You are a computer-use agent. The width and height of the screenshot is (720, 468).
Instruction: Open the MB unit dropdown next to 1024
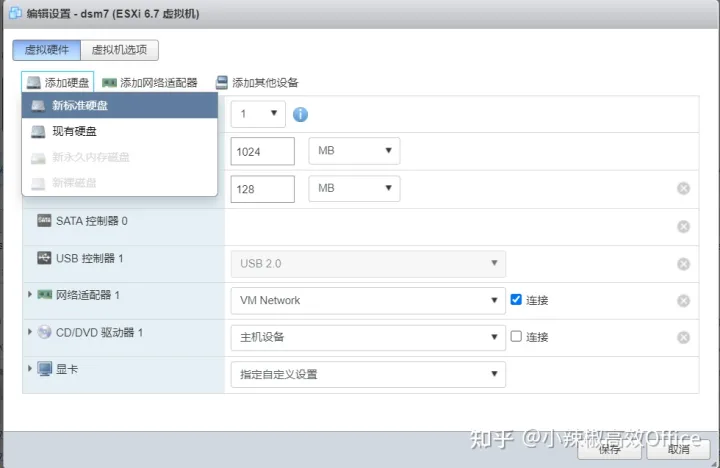[354, 151]
